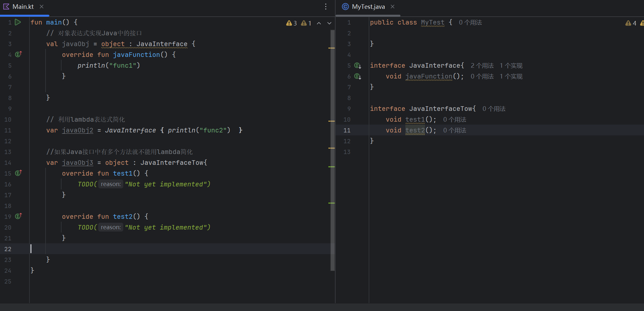Click line number 22 in Main.kt gutter
Image resolution: width=644 pixels, height=311 pixels.
(8, 249)
